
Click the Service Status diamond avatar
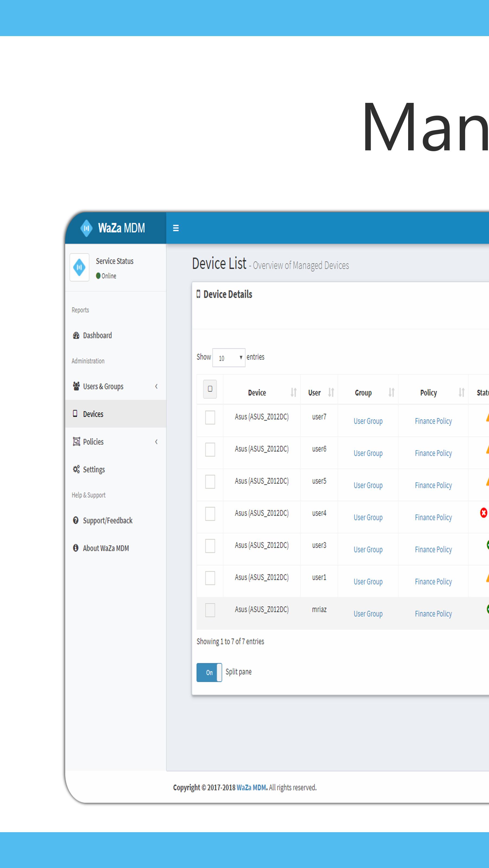[x=80, y=267]
